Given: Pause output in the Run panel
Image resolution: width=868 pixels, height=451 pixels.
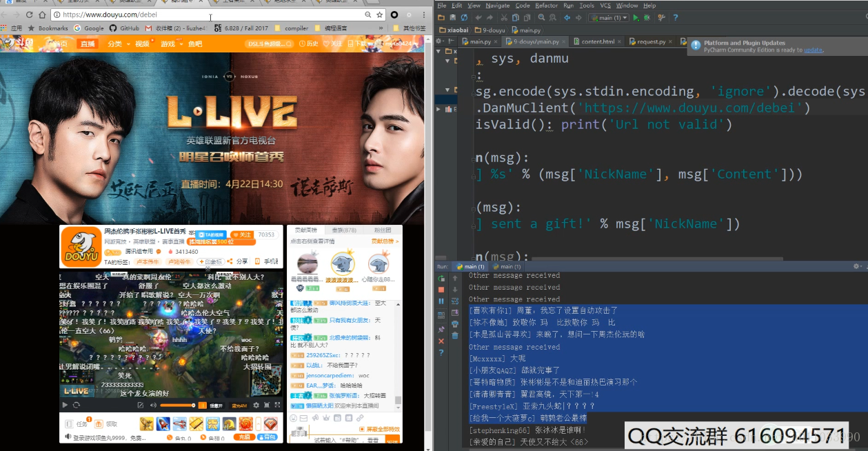Looking at the screenshot, I should (441, 301).
